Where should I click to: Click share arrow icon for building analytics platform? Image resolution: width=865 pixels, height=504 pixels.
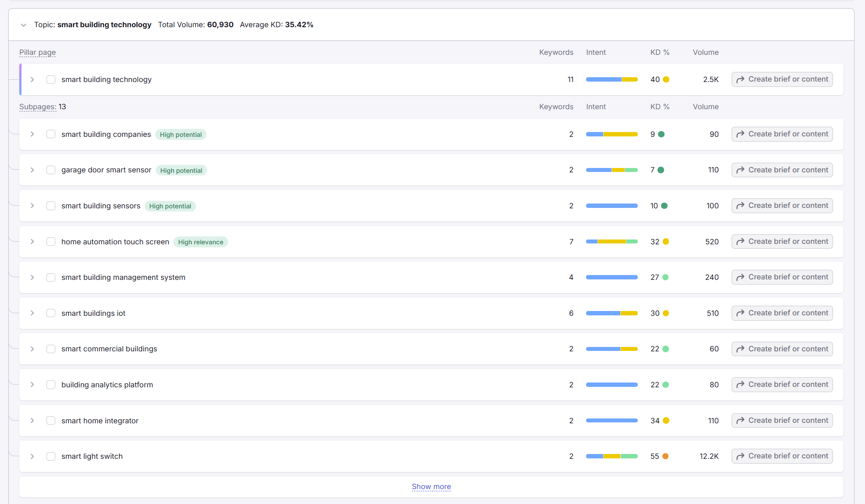point(740,385)
